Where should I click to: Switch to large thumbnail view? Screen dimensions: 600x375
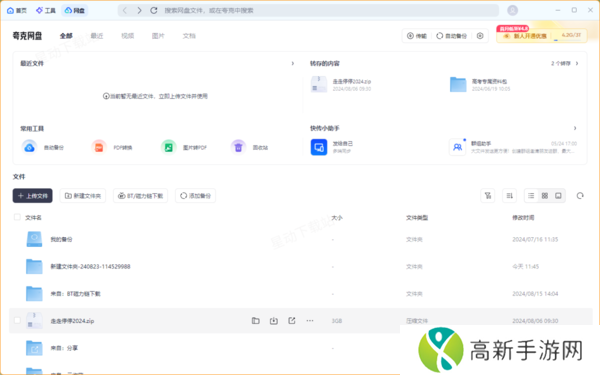point(558,196)
